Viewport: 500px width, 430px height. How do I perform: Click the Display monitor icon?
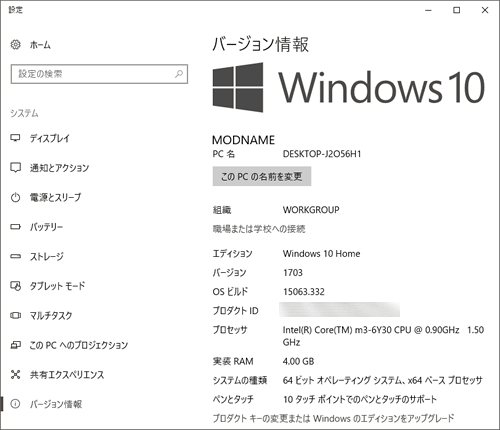coord(15,138)
